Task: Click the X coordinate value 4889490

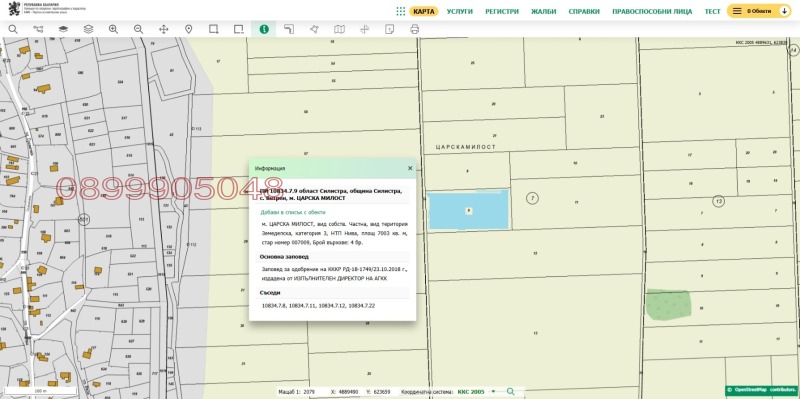Action: pyautogui.click(x=348, y=391)
